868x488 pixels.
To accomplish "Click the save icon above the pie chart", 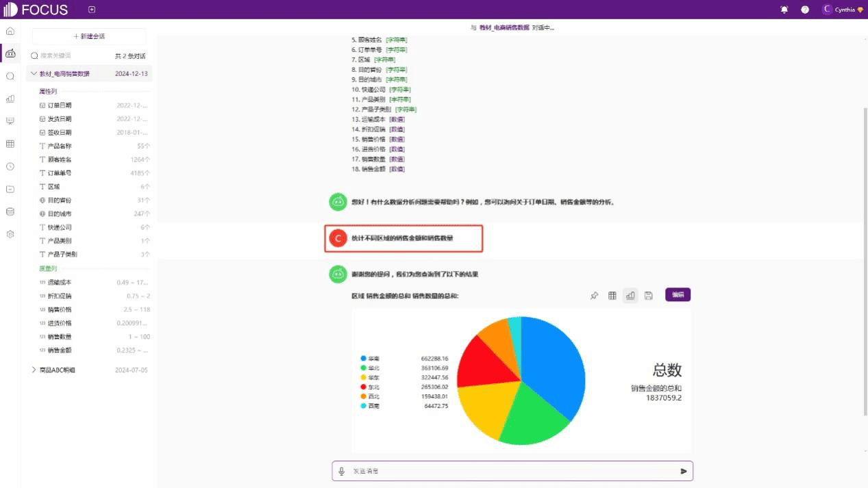I will tap(648, 296).
